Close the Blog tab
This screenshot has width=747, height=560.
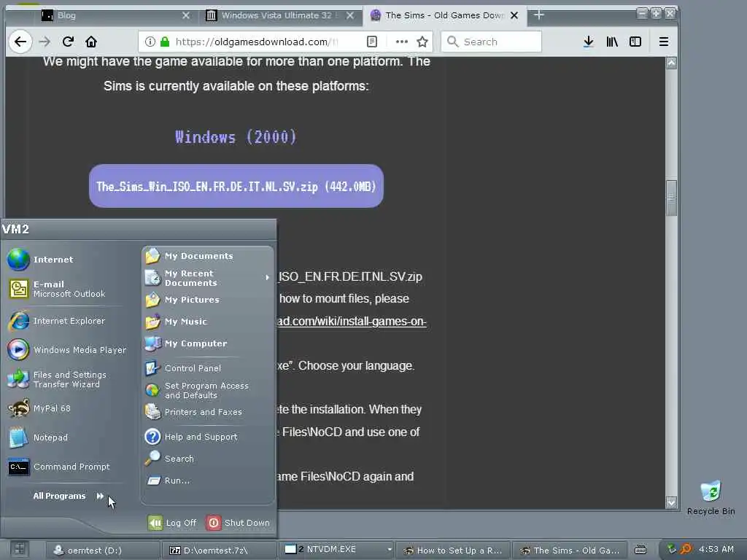186,15
